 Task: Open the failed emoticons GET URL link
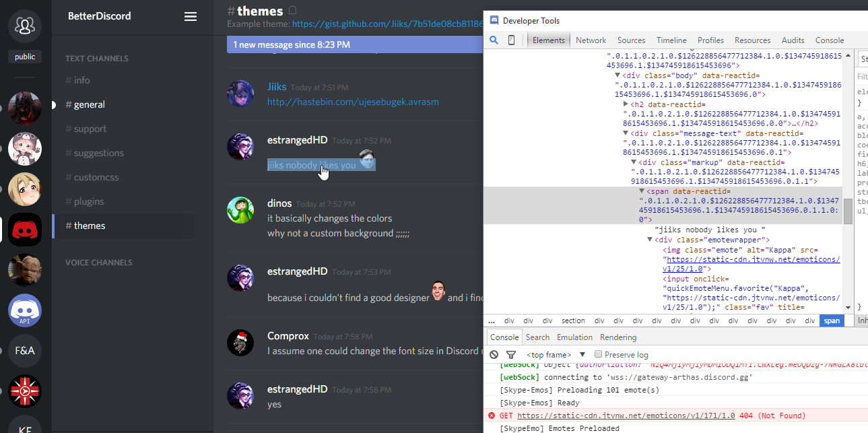point(627,415)
